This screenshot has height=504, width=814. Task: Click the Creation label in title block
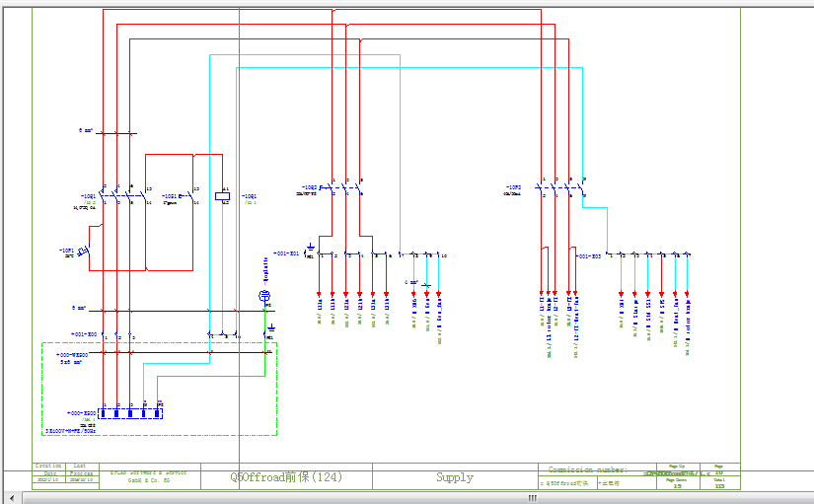pyautogui.click(x=48, y=467)
